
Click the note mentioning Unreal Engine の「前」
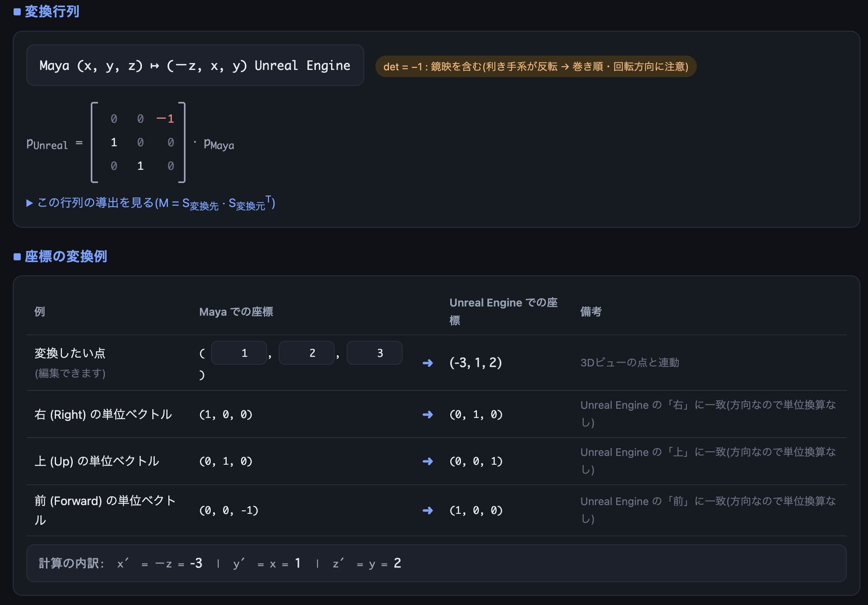coord(708,510)
